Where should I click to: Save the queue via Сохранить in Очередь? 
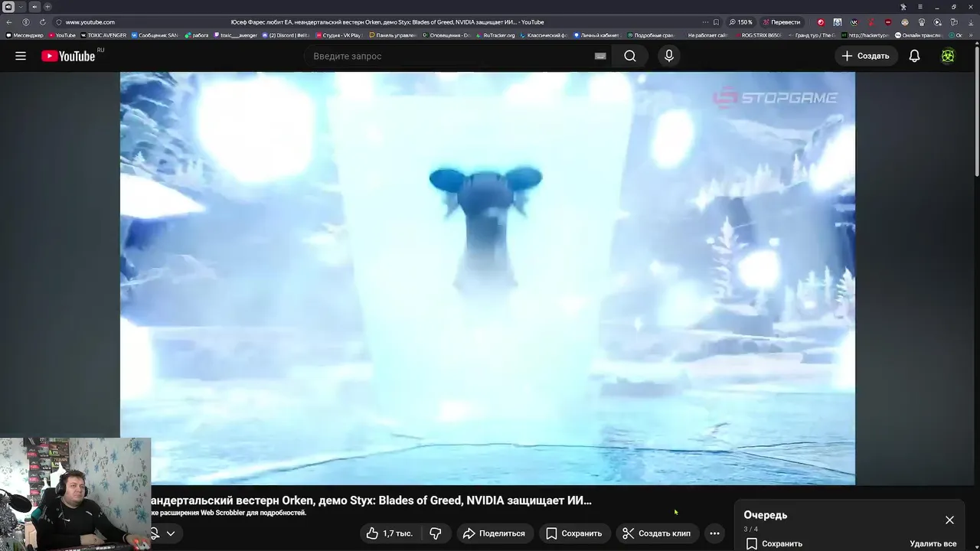[x=774, y=543]
